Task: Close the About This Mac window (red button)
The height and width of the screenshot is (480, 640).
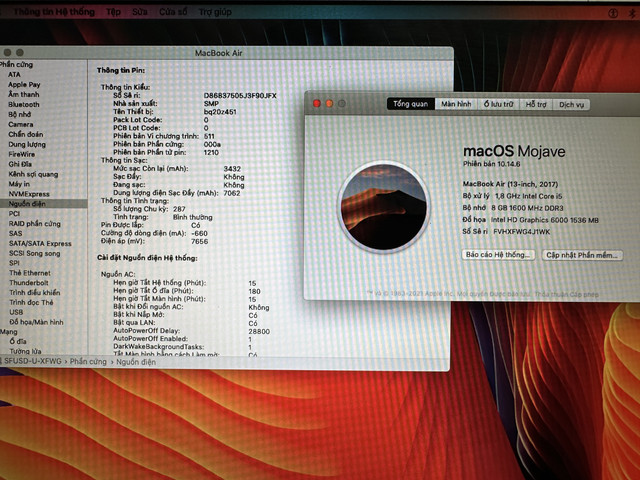Action: [x=317, y=103]
